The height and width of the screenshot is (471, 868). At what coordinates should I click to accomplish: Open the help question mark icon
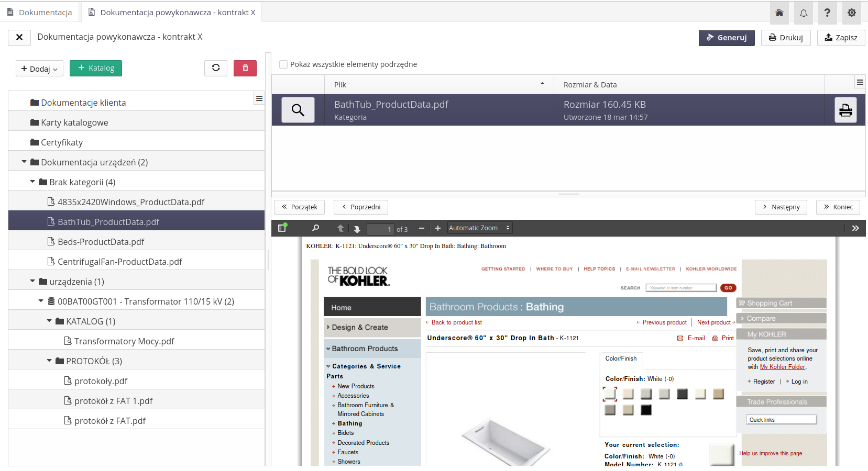[827, 13]
